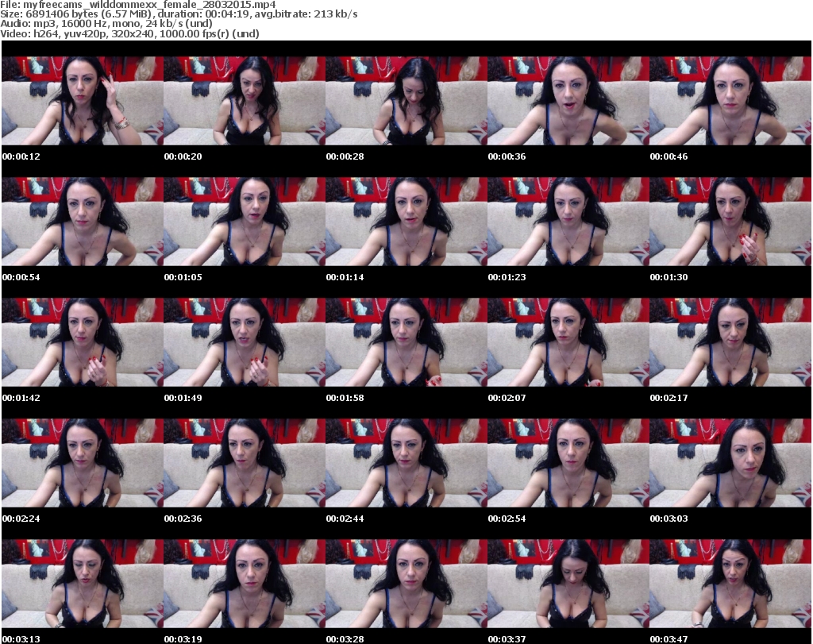Choose the thumbnail frame at 00:01:58
Screen dimensions: 813x644
coord(406,342)
